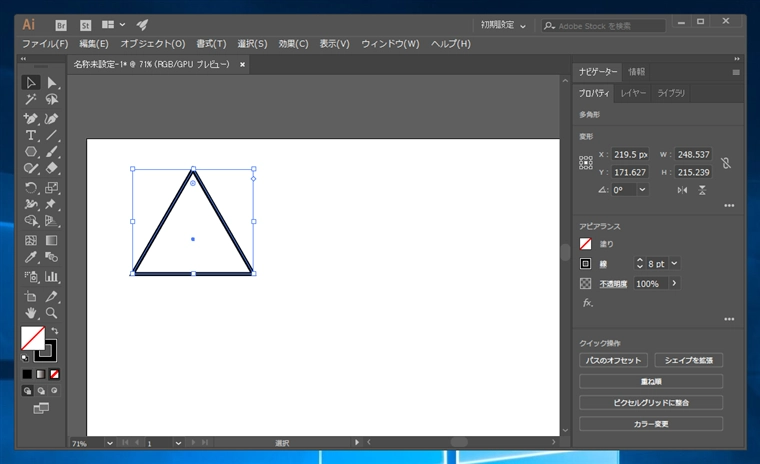Apply solid Color mode button

click(x=27, y=374)
